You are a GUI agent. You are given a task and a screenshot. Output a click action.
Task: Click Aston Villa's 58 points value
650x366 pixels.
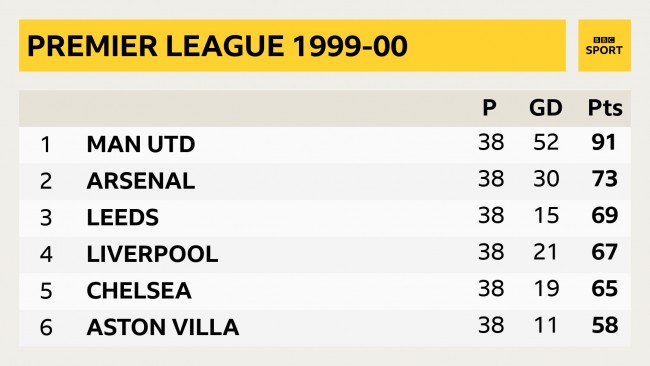click(604, 325)
